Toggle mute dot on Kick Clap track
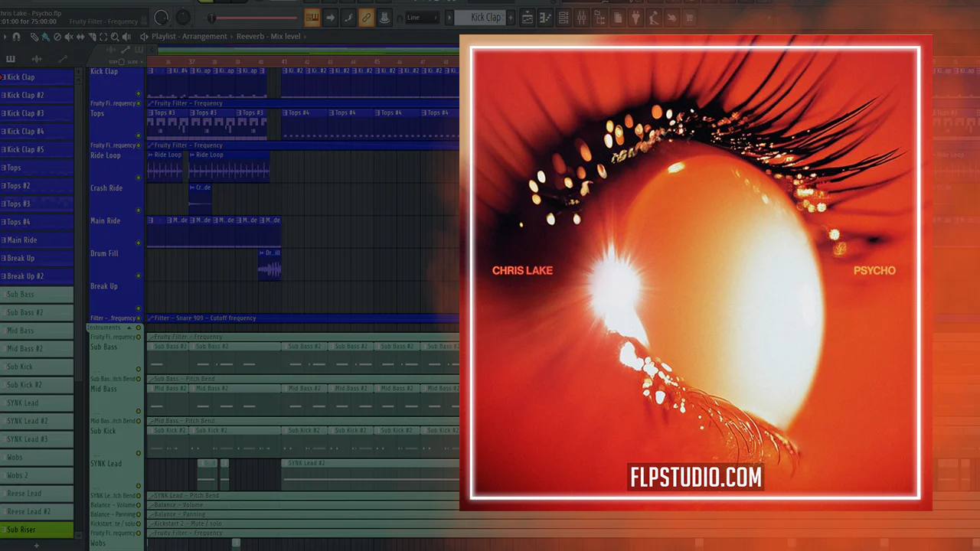This screenshot has height=551, width=980. tap(139, 93)
